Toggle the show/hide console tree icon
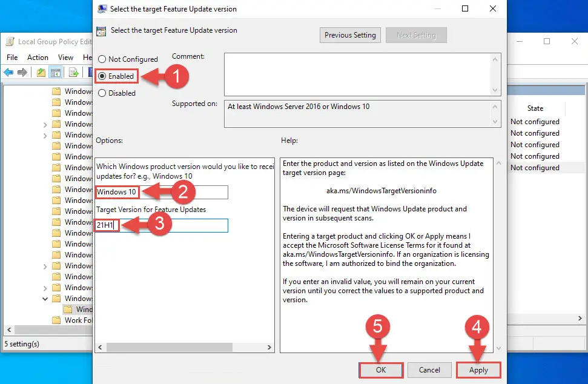This screenshot has width=588, height=384. (56, 72)
